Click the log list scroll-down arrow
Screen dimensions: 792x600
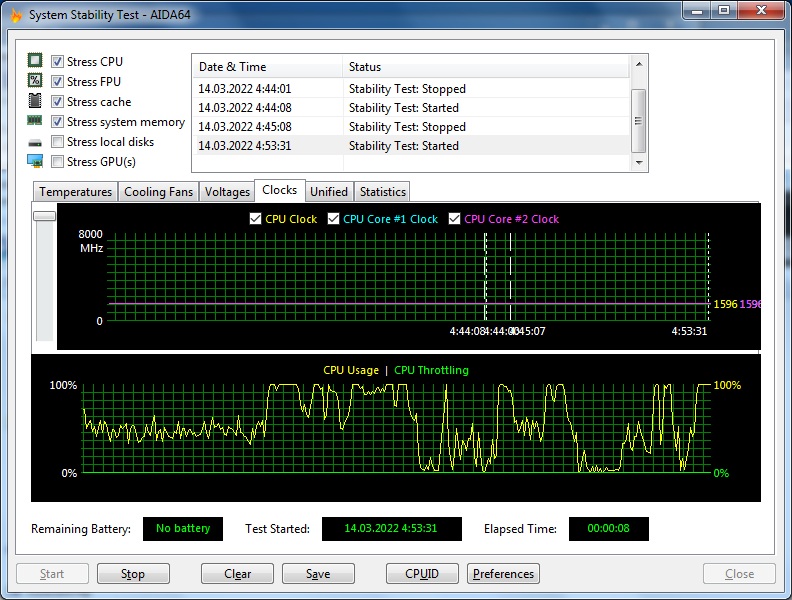639,163
